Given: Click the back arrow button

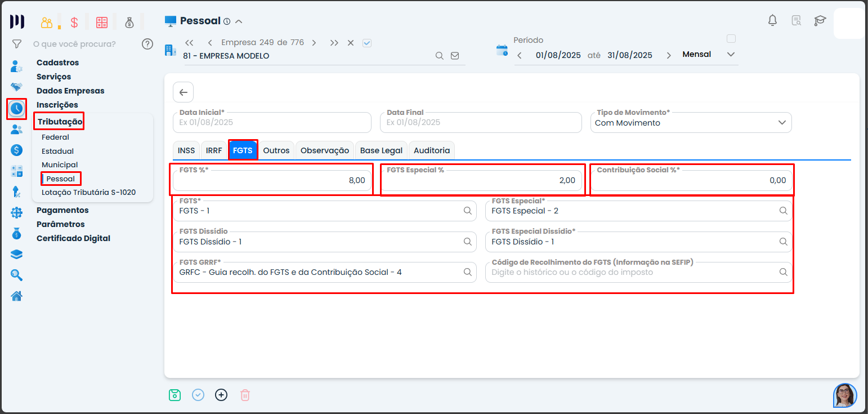Looking at the screenshot, I should (x=183, y=92).
